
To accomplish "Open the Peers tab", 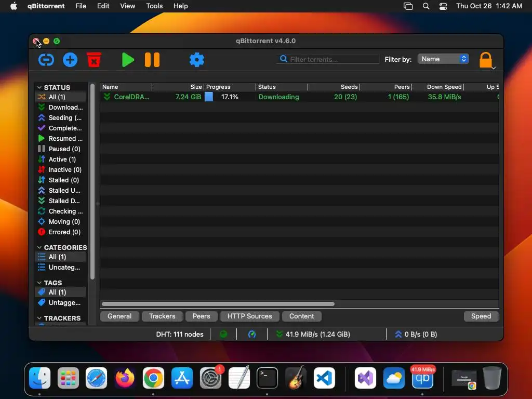I will [201, 316].
